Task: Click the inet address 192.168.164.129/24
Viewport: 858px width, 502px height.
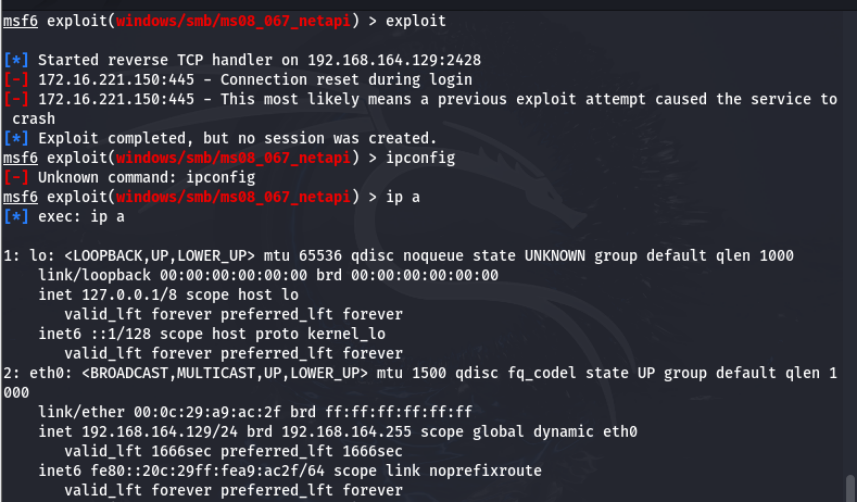Action: pos(156,431)
